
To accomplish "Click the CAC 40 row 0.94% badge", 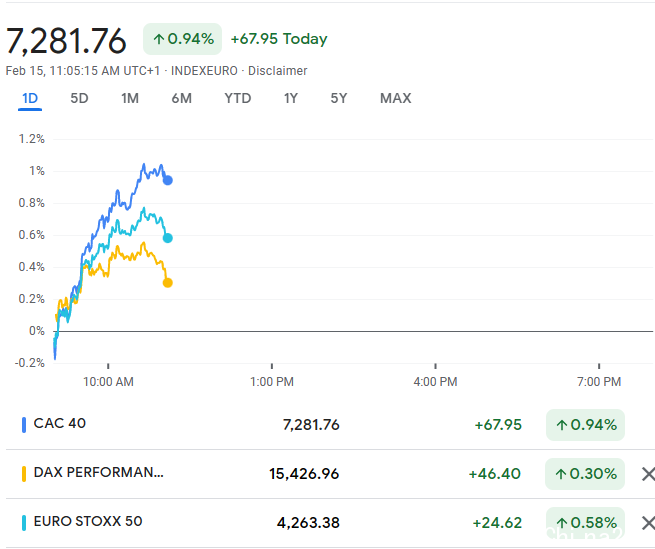I will (585, 425).
